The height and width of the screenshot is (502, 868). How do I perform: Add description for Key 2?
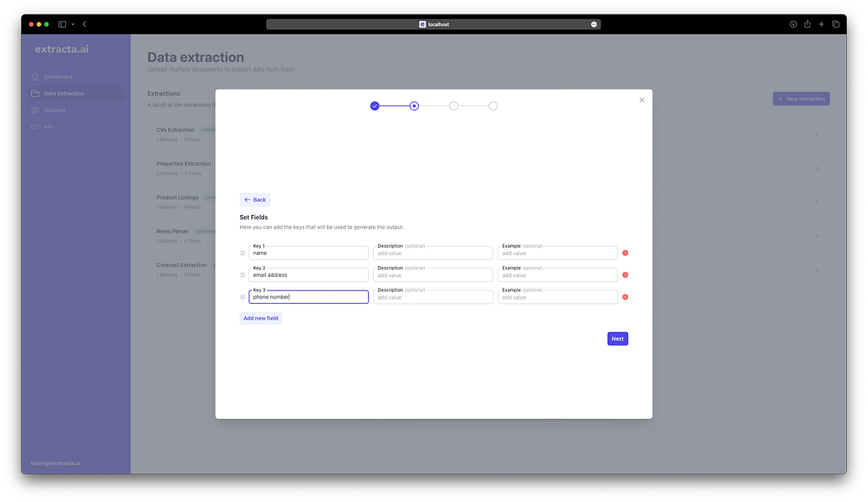tap(433, 274)
